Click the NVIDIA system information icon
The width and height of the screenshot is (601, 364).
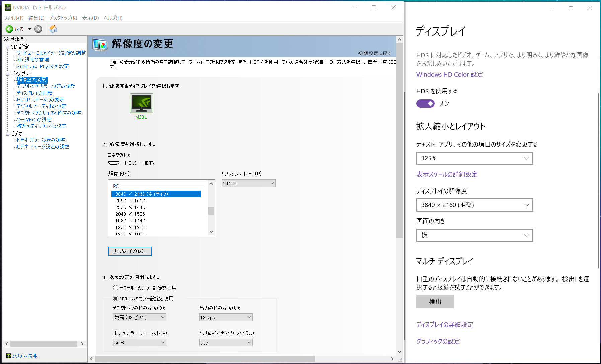pos(9,356)
